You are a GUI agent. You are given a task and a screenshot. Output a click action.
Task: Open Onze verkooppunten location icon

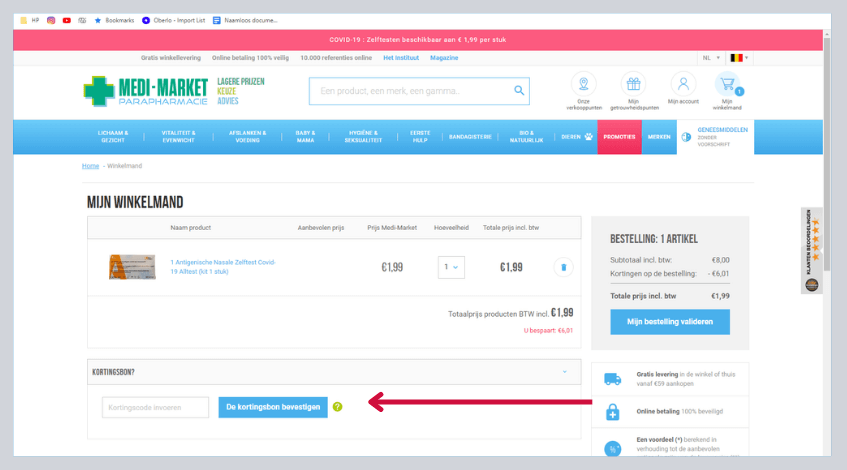pyautogui.click(x=583, y=85)
